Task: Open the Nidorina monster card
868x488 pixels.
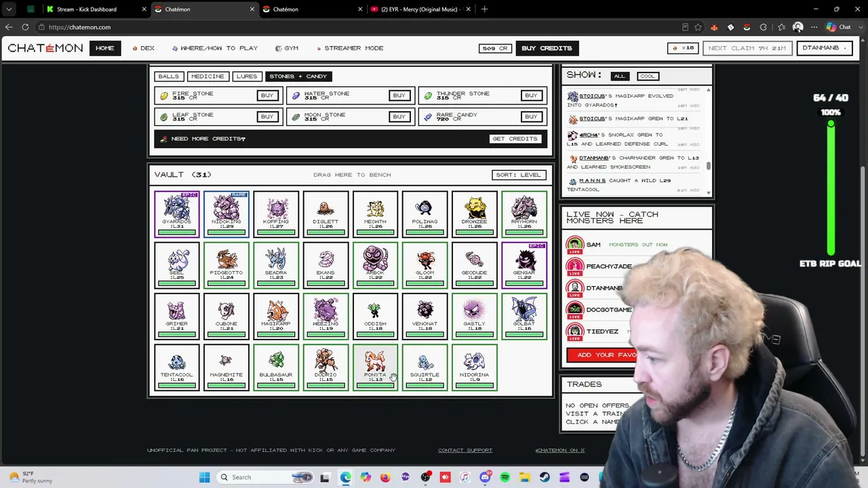Action: tap(474, 367)
